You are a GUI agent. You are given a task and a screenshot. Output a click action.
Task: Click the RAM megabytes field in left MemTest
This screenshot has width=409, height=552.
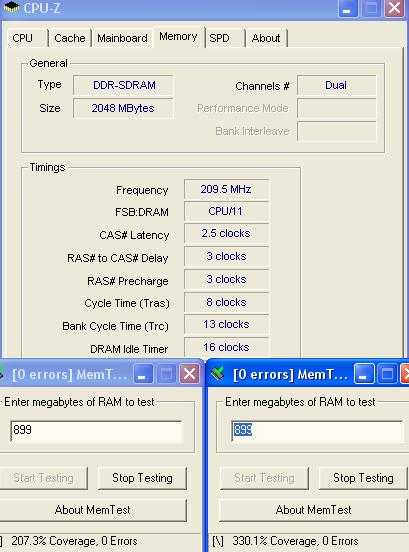point(97,430)
